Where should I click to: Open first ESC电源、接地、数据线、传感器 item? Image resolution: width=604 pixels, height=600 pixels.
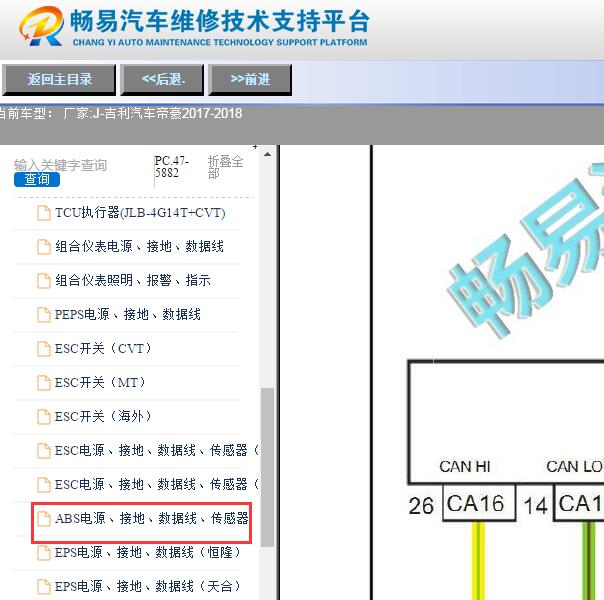(x=157, y=450)
